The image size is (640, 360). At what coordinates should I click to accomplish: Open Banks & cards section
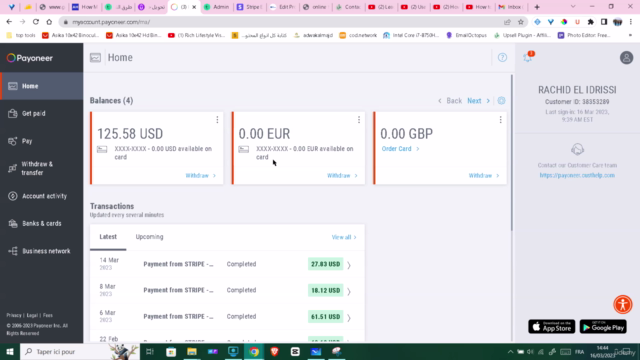pyautogui.click(x=42, y=223)
